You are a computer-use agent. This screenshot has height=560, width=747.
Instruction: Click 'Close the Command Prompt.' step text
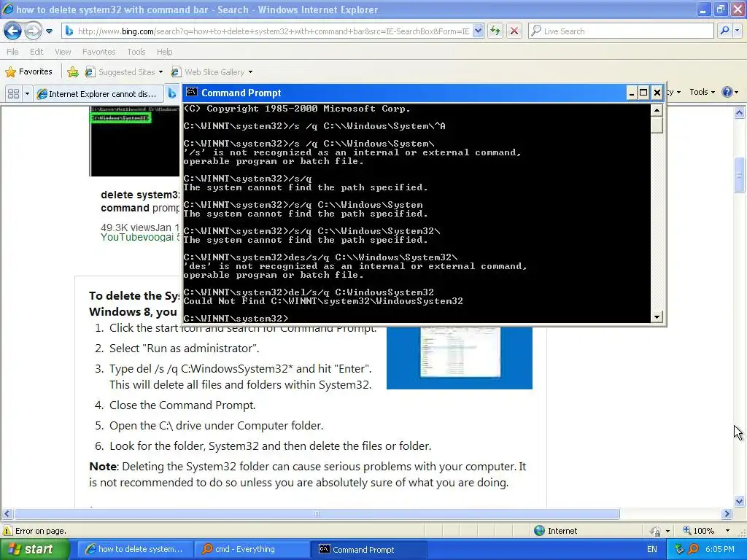click(182, 405)
